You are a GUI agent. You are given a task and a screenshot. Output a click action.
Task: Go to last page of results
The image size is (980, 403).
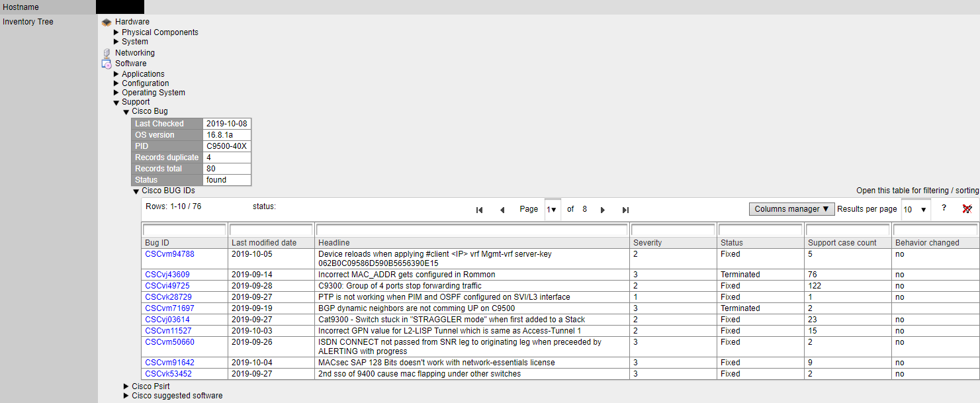coord(625,210)
